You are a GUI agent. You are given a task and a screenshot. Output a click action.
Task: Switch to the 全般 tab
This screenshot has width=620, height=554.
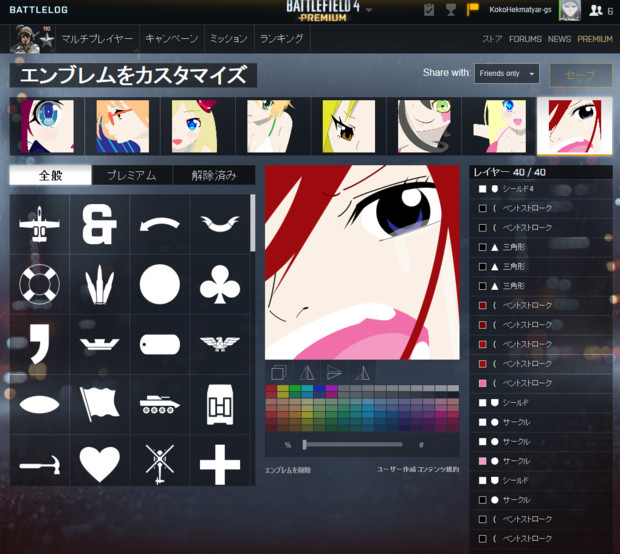[50, 175]
